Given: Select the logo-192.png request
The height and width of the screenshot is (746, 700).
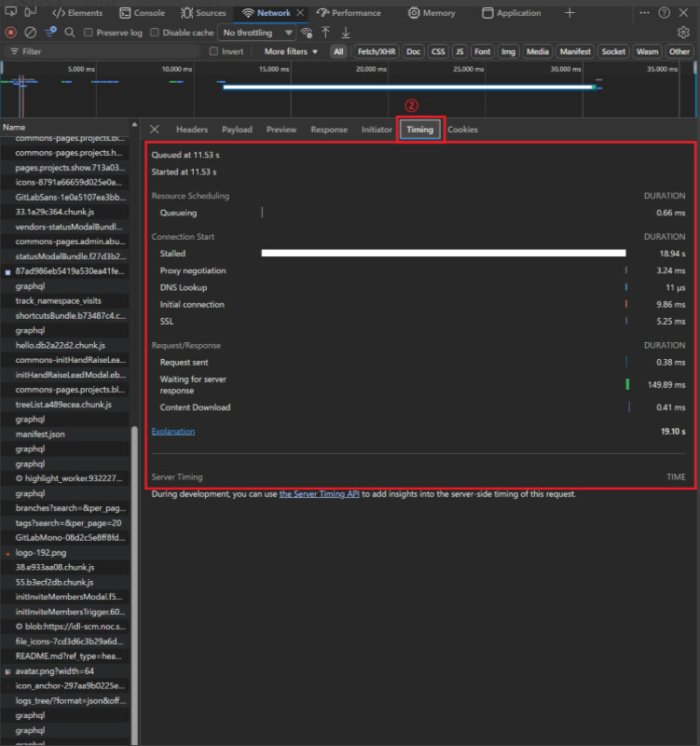Looking at the screenshot, I should 64,552.
